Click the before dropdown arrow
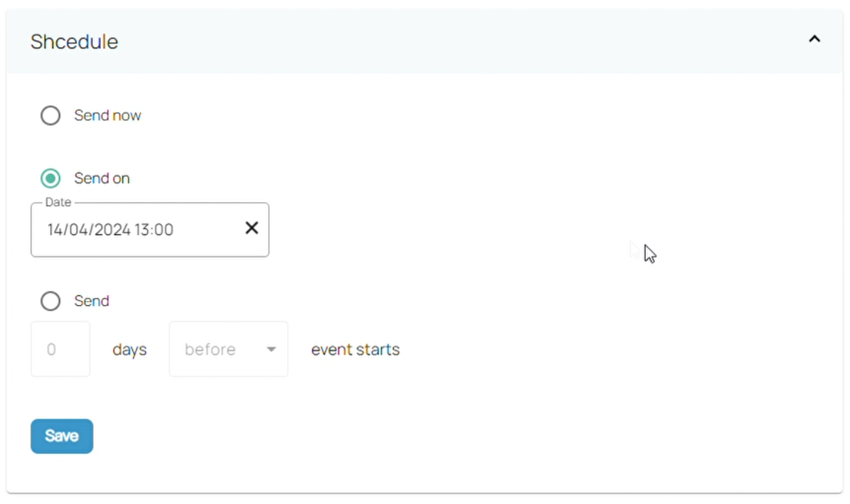The width and height of the screenshot is (850, 504). tap(271, 349)
